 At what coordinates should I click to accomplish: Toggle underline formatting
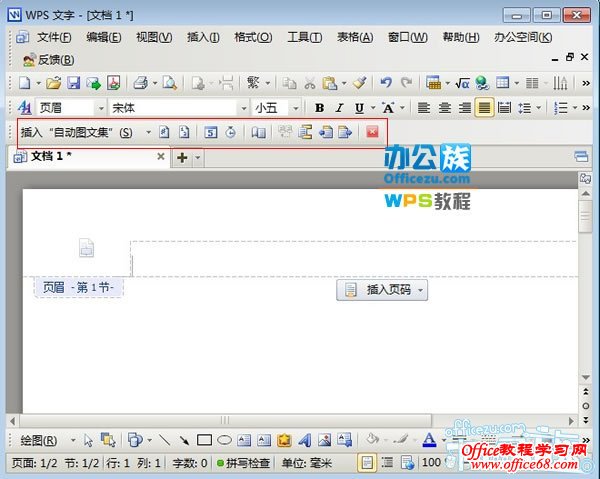point(359,108)
